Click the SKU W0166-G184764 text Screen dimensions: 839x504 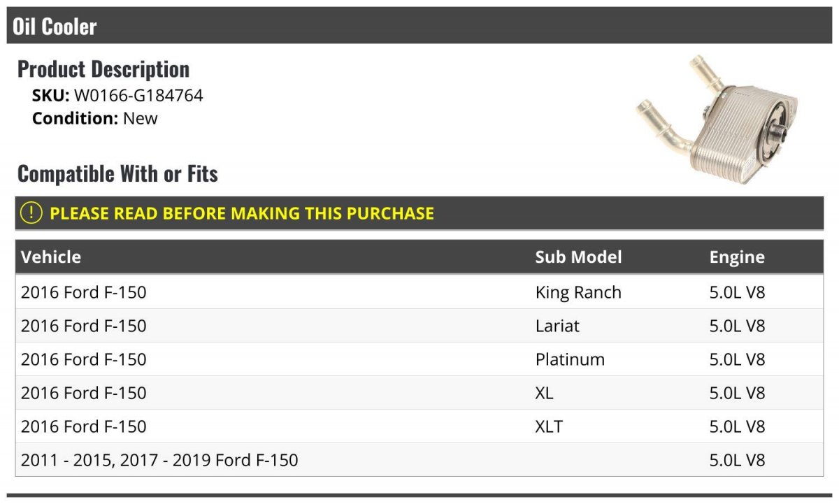click(117, 96)
